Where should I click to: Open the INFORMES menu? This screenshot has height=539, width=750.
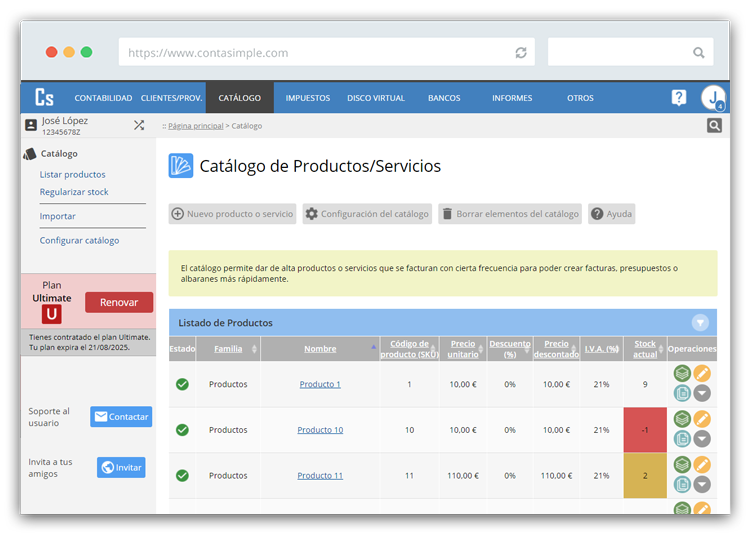pyautogui.click(x=512, y=98)
